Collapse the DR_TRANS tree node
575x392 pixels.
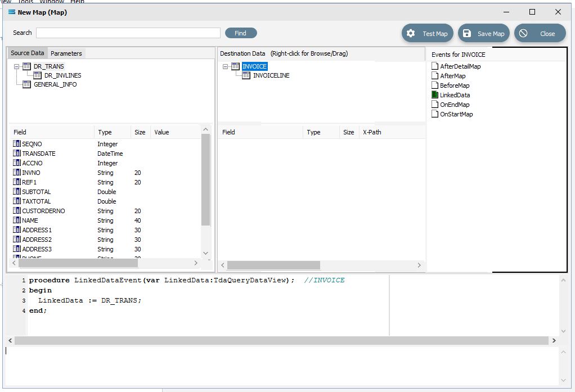coord(16,67)
